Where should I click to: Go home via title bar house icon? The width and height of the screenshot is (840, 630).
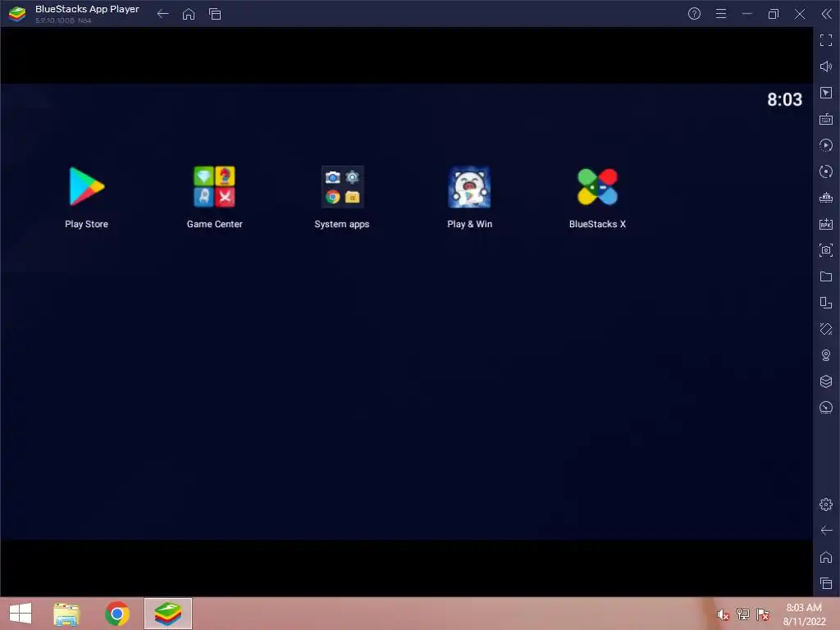(189, 14)
